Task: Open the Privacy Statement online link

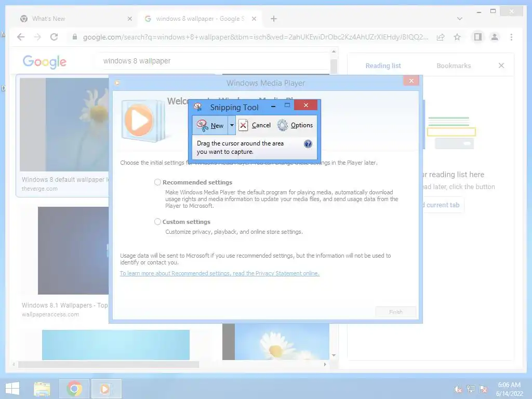Action: [x=220, y=273]
